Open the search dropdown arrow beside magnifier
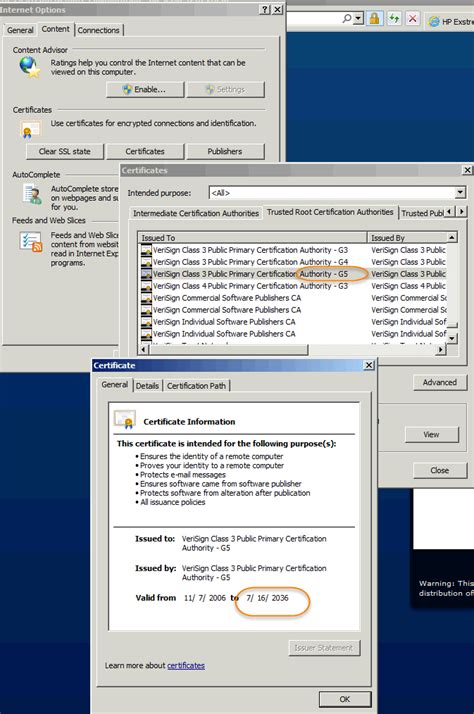474x714 pixels. coord(358,19)
